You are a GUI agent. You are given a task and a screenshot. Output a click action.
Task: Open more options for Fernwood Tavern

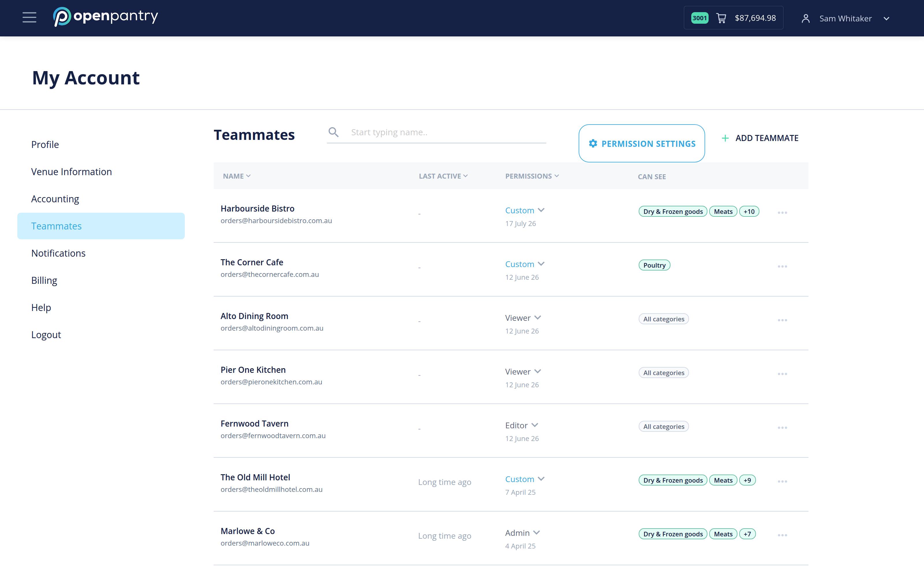[x=782, y=428]
